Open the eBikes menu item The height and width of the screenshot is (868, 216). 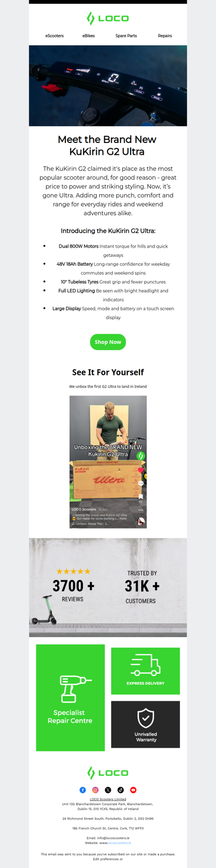89,36
